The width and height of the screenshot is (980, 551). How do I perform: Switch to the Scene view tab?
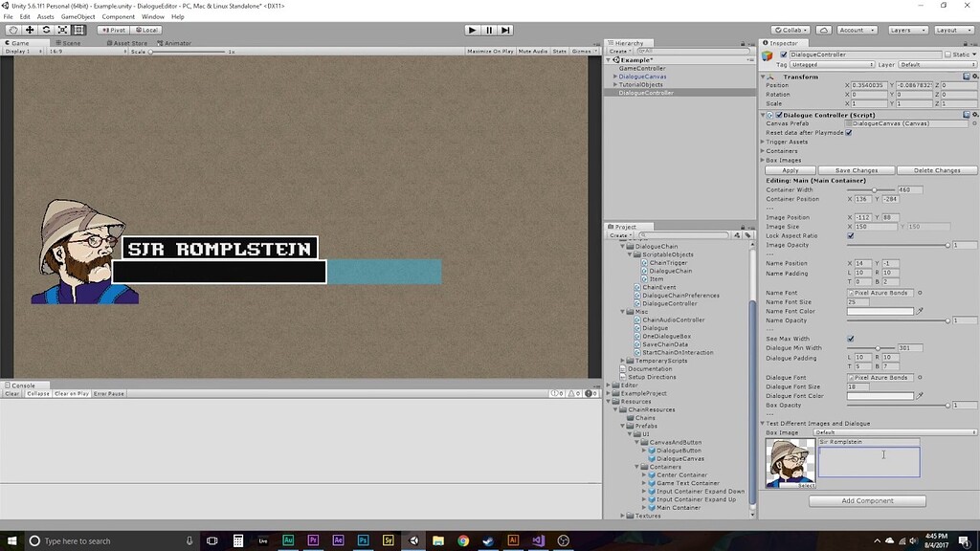tap(67, 42)
